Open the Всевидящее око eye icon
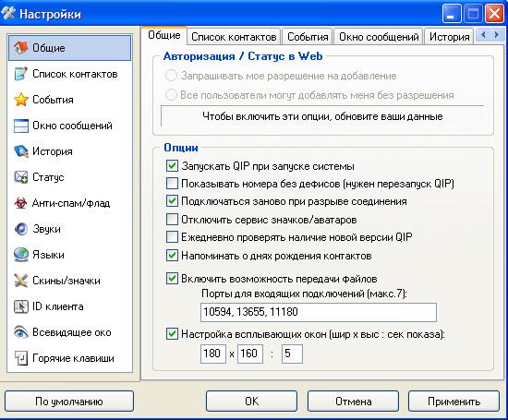Viewport: 508px width, 420px height. click(20, 332)
